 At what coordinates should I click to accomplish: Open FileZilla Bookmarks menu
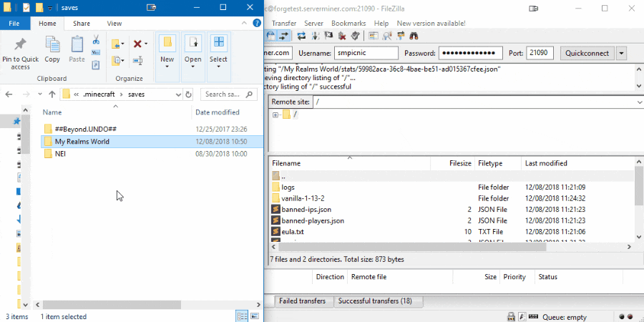[348, 24]
